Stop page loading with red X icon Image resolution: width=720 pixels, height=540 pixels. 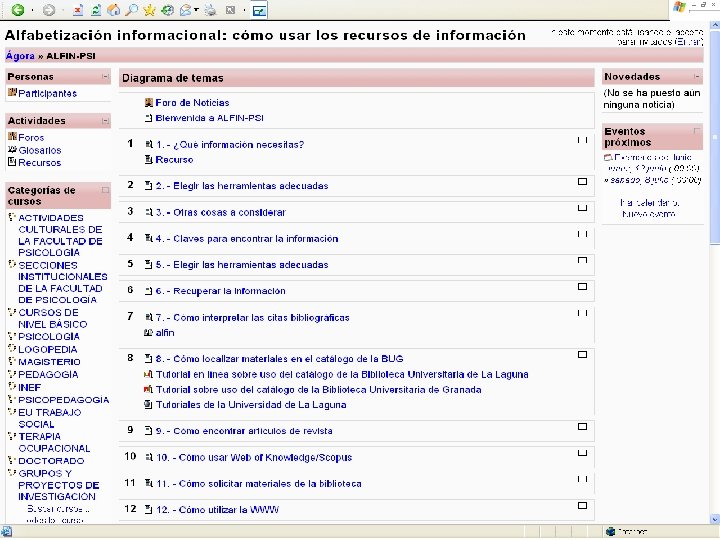click(78, 10)
